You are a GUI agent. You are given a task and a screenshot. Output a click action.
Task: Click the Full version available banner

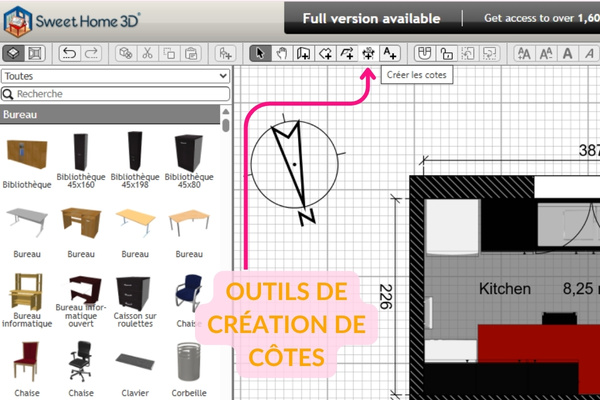coord(371,18)
